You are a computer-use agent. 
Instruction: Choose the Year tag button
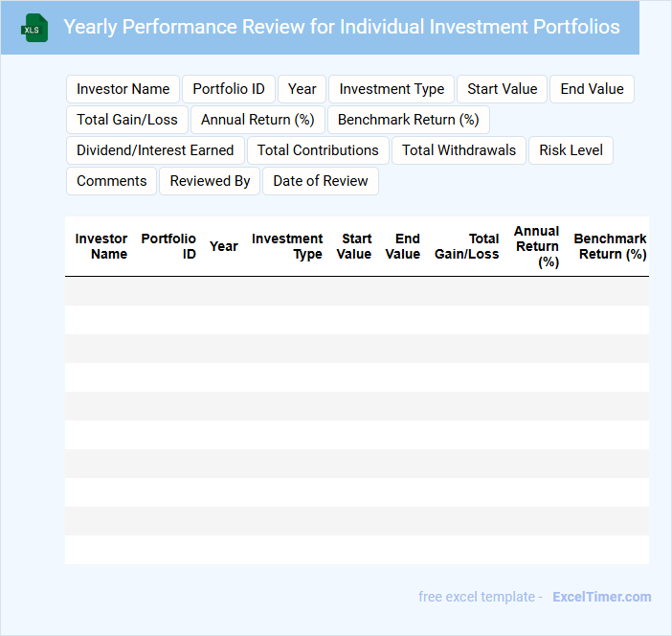pos(302,89)
